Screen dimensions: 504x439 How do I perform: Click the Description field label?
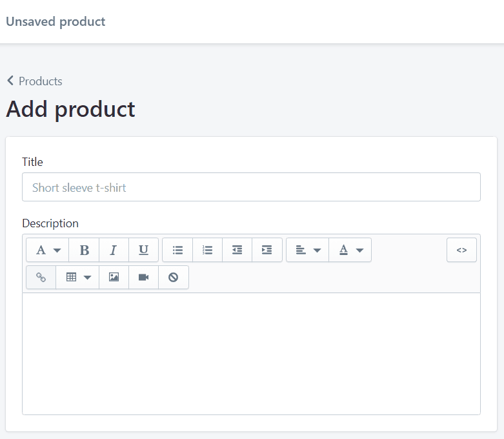(x=50, y=223)
